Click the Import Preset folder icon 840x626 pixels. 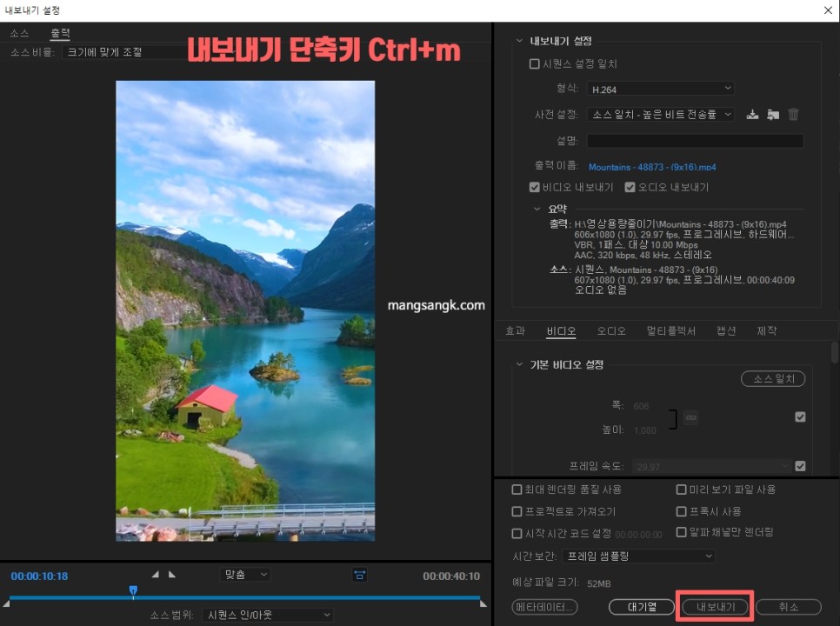pyautogui.click(x=773, y=113)
